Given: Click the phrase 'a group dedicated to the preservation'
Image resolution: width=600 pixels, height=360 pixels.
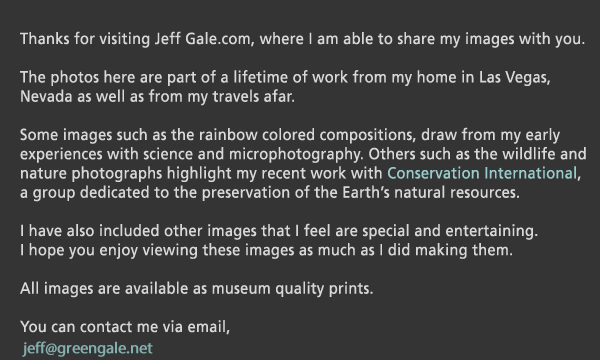Looking at the screenshot, I should (x=155, y=192).
